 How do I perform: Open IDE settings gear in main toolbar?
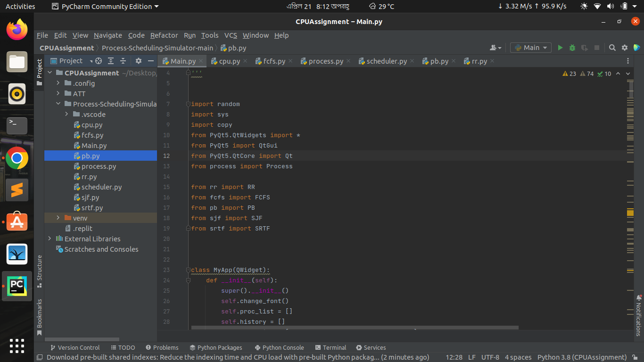[625, 48]
